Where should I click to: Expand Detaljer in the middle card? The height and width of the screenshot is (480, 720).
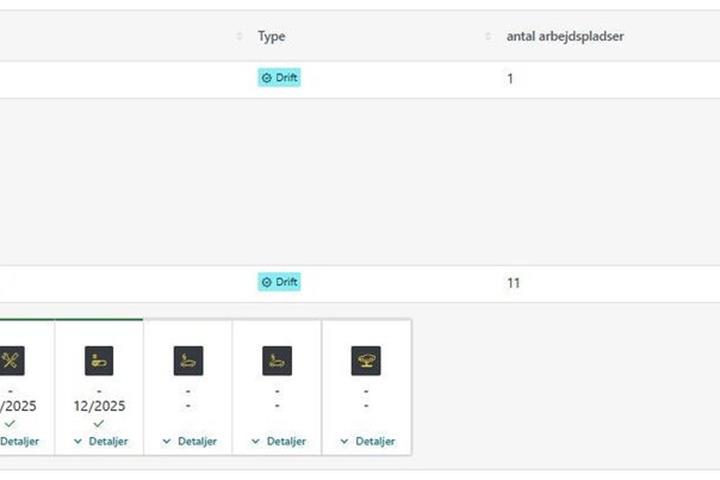tap(190, 441)
